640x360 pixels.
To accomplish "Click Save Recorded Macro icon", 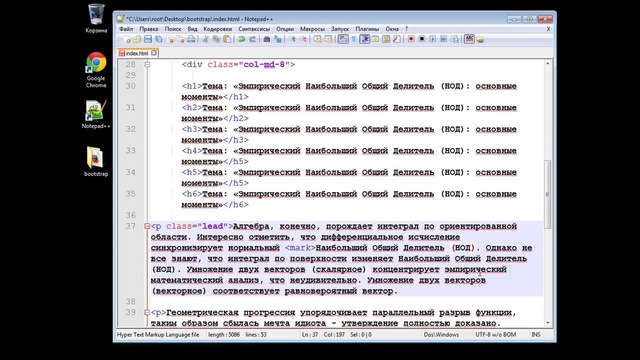I will (454, 39).
